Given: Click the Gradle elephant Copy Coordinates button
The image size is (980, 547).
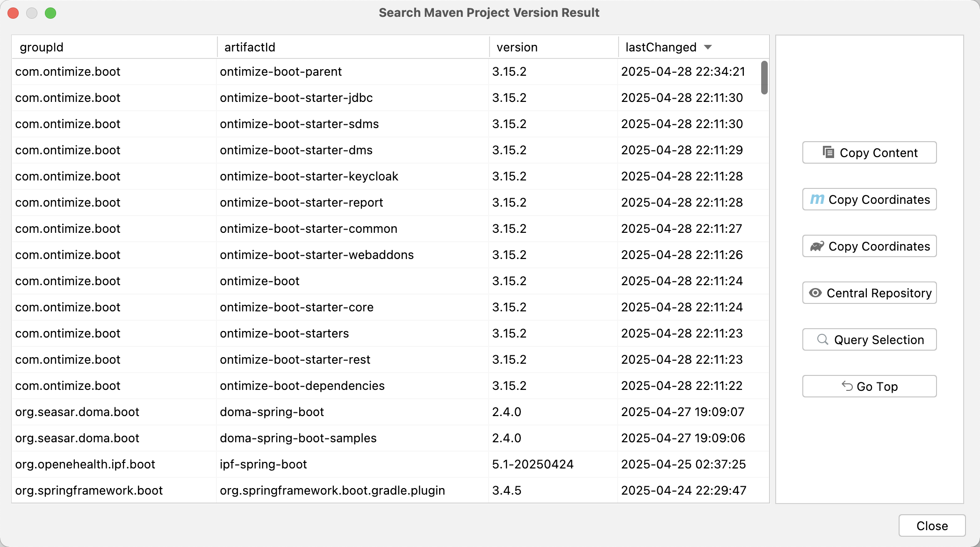Looking at the screenshot, I should pos(869,246).
